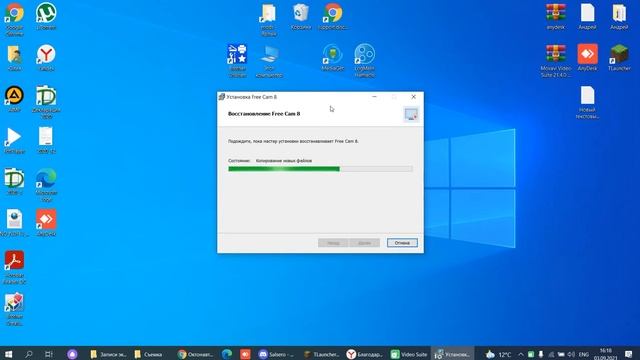The image size is (640, 360).
Task: Select the white play-triangle desktop shortcut
Action: pos(14,140)
